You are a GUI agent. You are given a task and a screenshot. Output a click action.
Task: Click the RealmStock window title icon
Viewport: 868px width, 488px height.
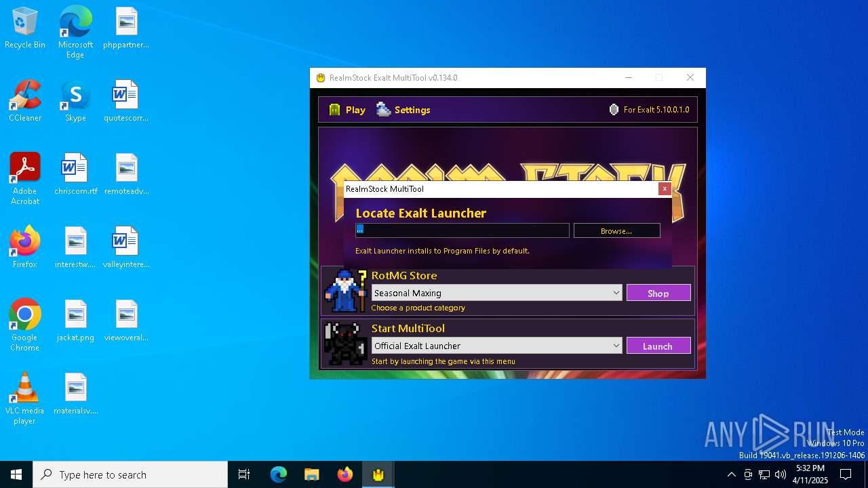point(321,78)
